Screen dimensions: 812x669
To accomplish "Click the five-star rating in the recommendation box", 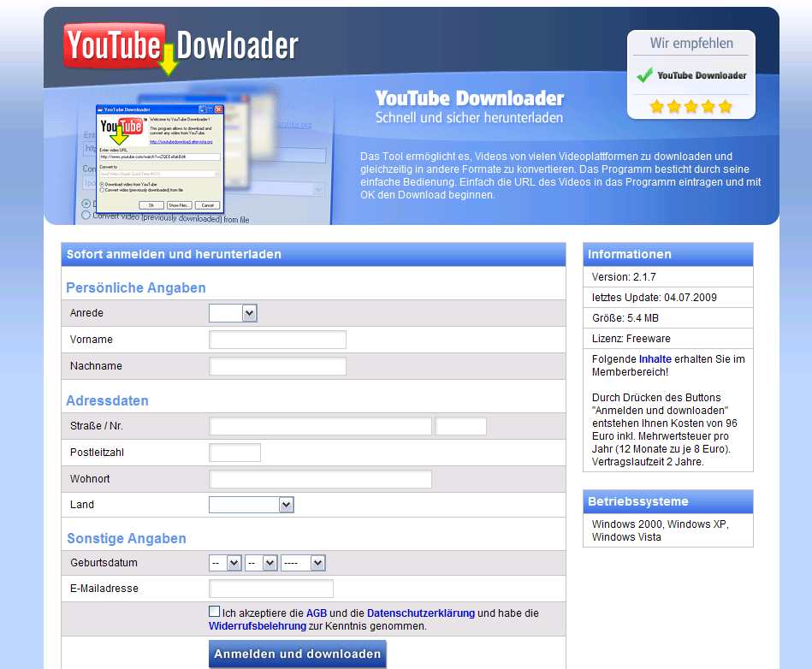I will 690,107.
